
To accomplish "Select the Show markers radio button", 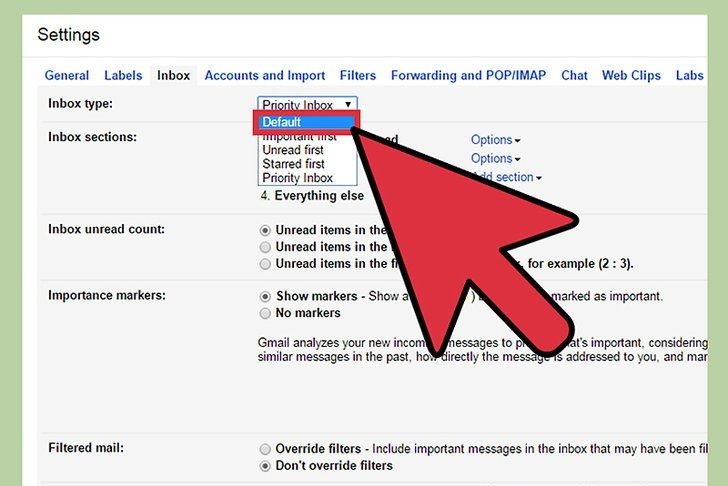I will coord(265,297).
